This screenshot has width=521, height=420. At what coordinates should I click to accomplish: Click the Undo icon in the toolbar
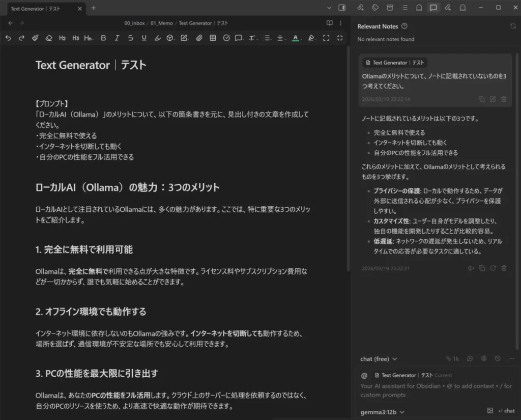(8, 38)
